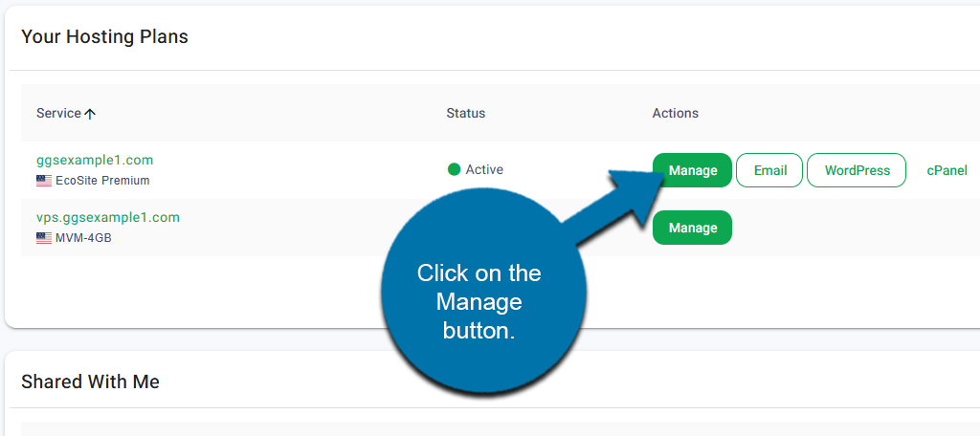Click the US flag beside MVM-4GB
Screen dimensions: 980x436
tap(44, 238)
